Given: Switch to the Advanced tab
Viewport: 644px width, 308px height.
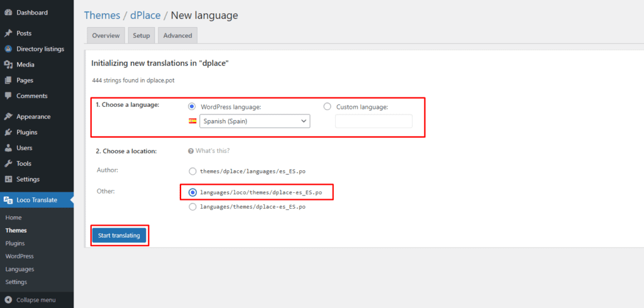Looking at the screenshot, I should pyautogui.click(x=177, y=36).
